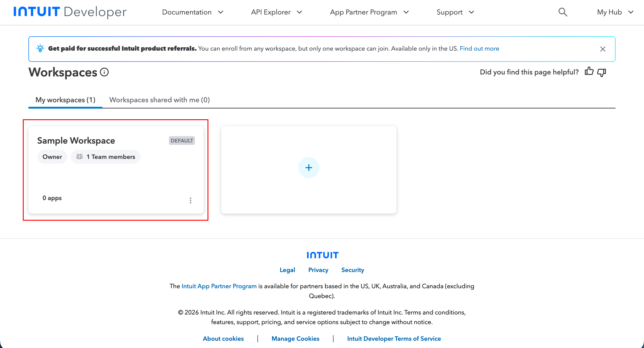Open Intuit Developer Terms of Service link

(x=394, y=339)
